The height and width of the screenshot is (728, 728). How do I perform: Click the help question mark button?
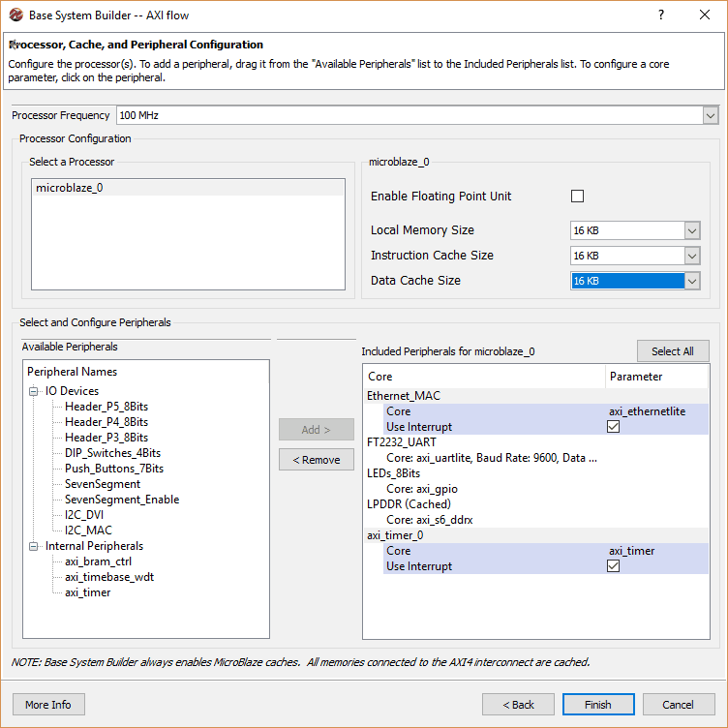[x=661, y=15]
